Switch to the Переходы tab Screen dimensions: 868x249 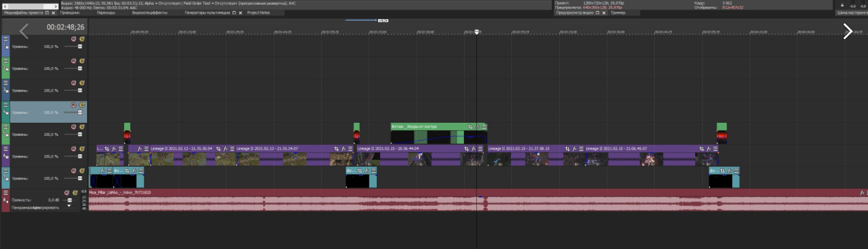[106, 13]
